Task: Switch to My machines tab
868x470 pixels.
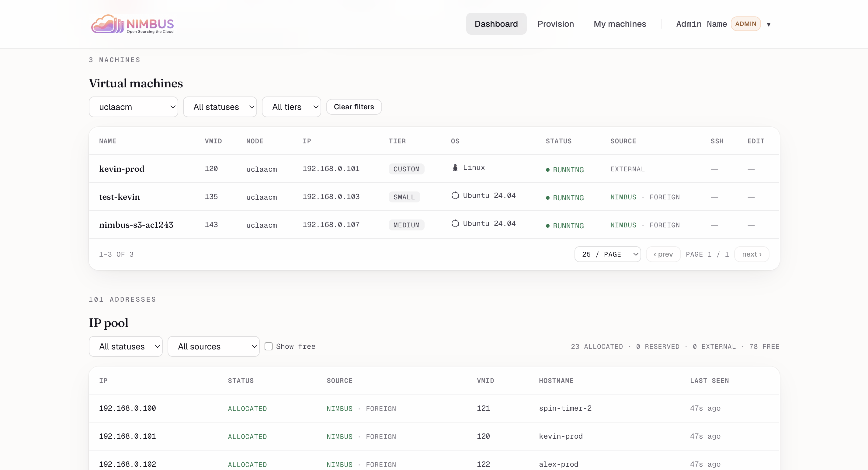Action: point(619,24)
